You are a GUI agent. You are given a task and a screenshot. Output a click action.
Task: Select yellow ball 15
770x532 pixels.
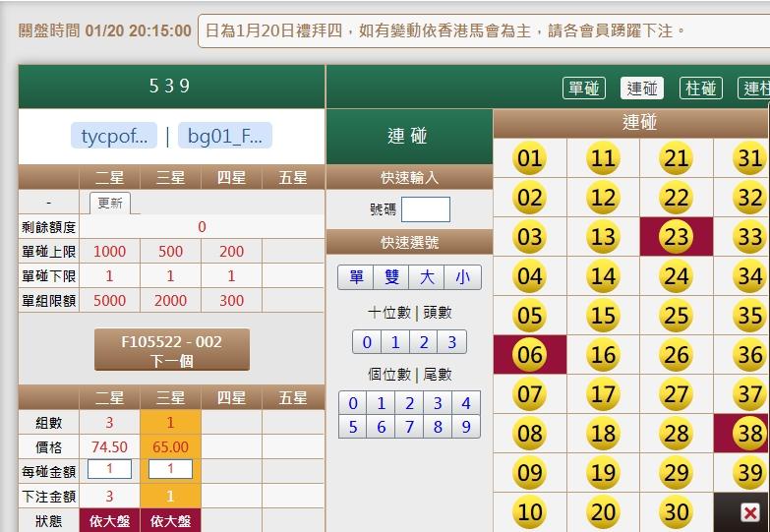(x=603, y=316)
